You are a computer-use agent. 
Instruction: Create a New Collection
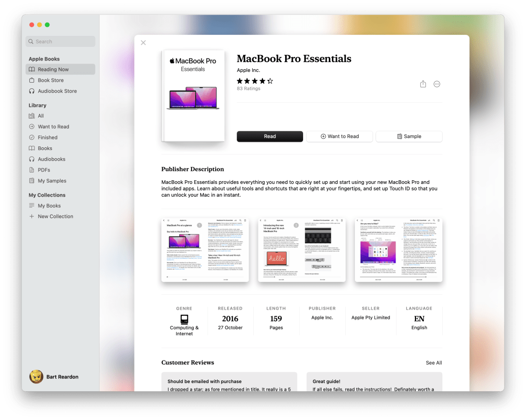61,217
